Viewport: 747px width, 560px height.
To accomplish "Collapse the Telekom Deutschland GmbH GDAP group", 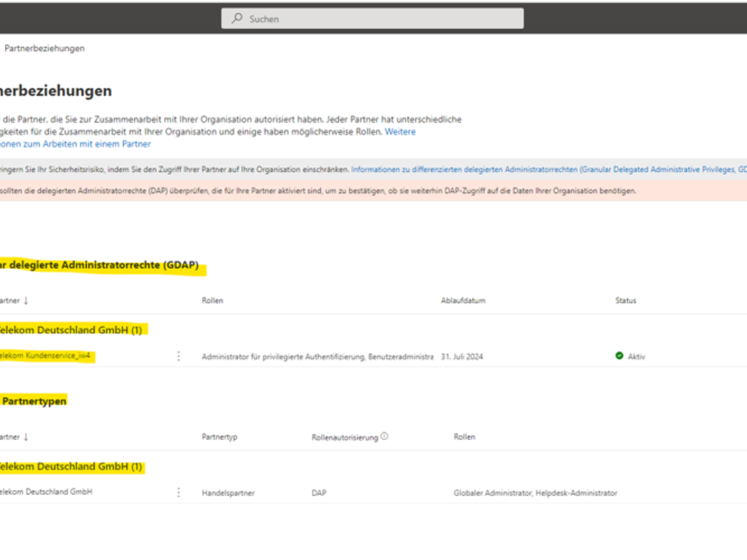I will [x=70, y=330].
